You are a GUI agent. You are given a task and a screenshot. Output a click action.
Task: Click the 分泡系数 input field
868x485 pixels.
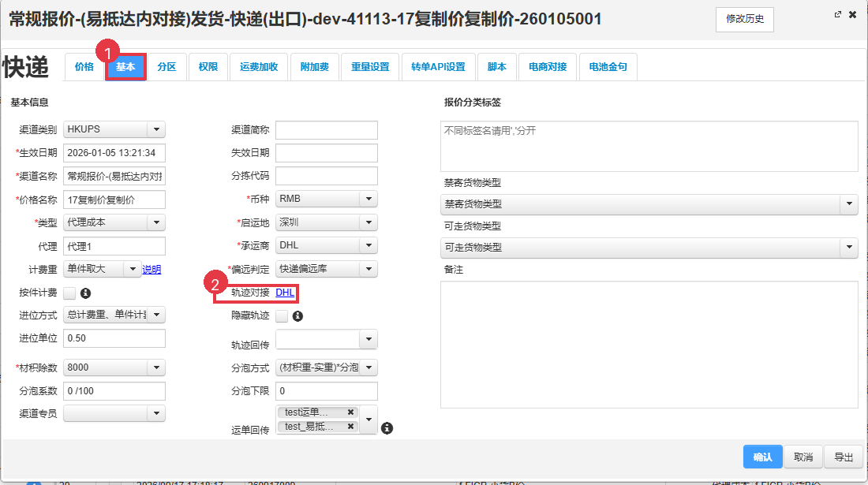114,391
